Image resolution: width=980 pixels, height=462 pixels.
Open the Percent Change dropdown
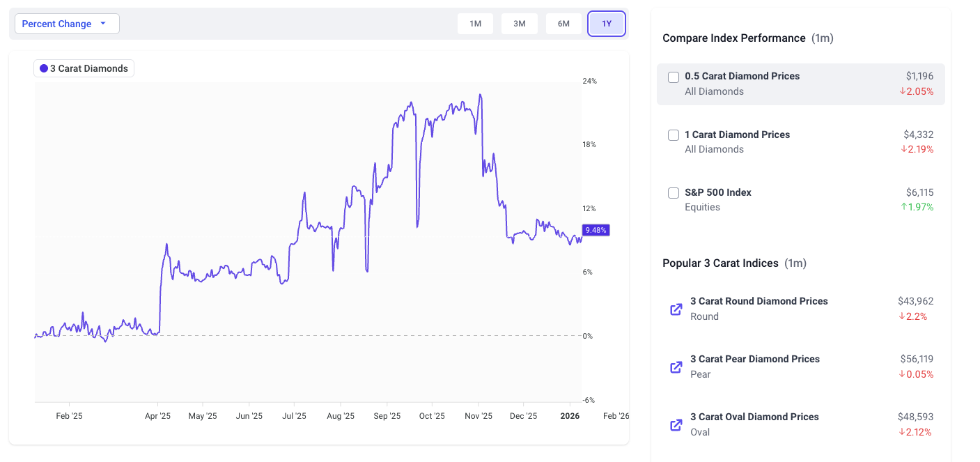pos(67,24)
